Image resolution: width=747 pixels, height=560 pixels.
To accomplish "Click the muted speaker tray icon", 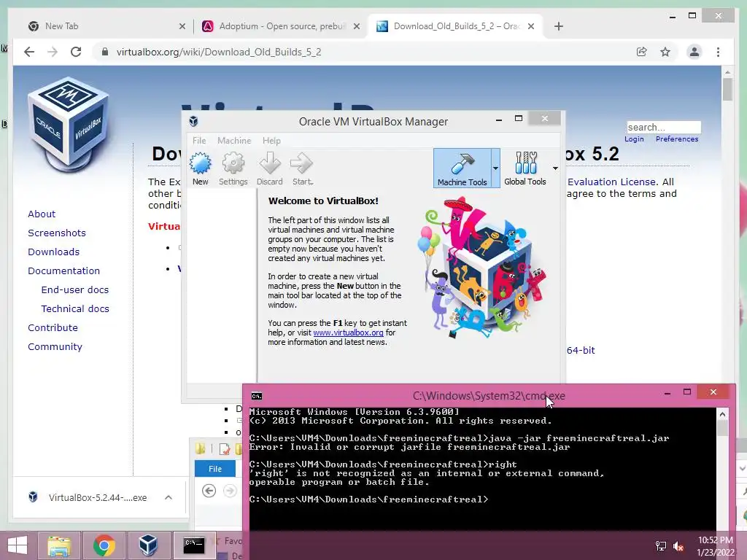I will pos(678,546).
